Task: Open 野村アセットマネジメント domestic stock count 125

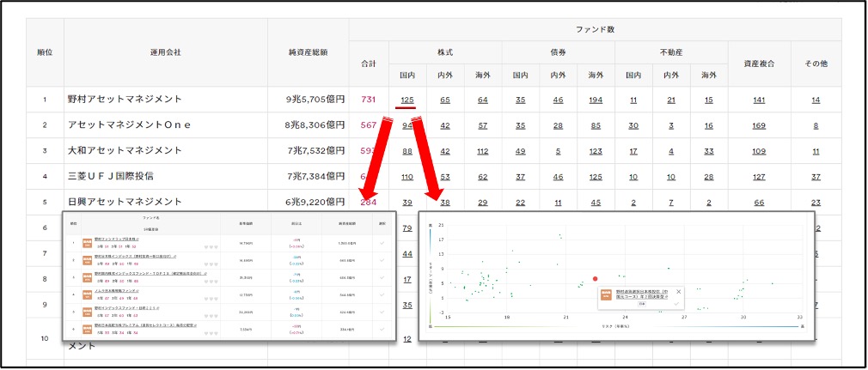Action: coord(407,100)
